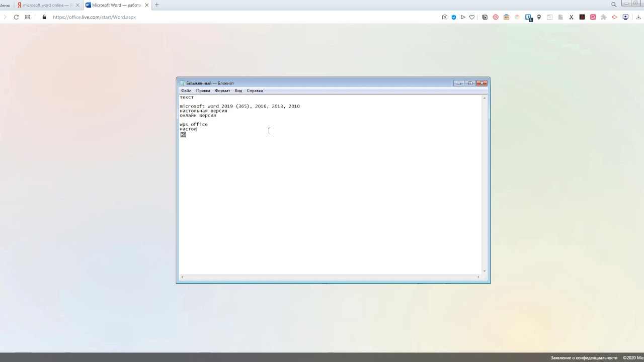The image size is (644, 362).
Task: Open the Формат menu in Notepad
Action: [x=222, y=91]
